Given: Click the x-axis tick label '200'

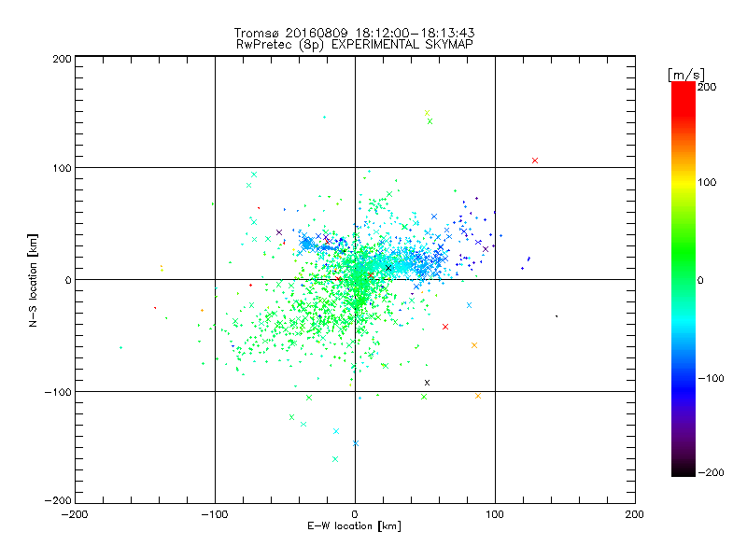Looking at the screenshot, I should click(635, 514).
